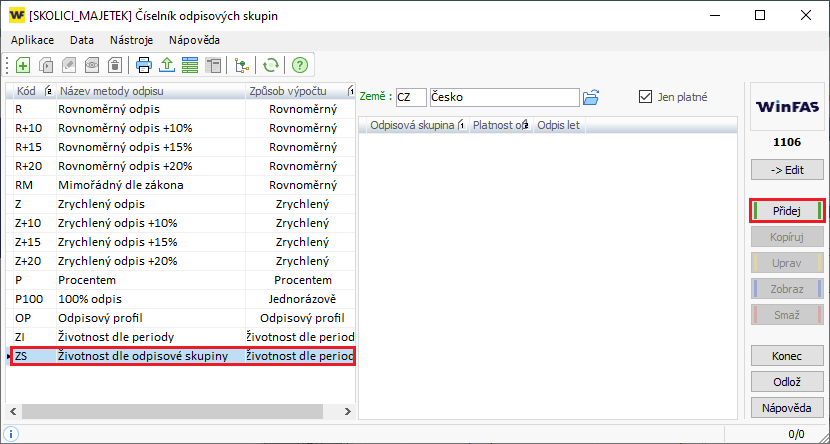This screenshot has height=444, width=830.
Task: Sort by Kód column header
Action: click(26, 92)
